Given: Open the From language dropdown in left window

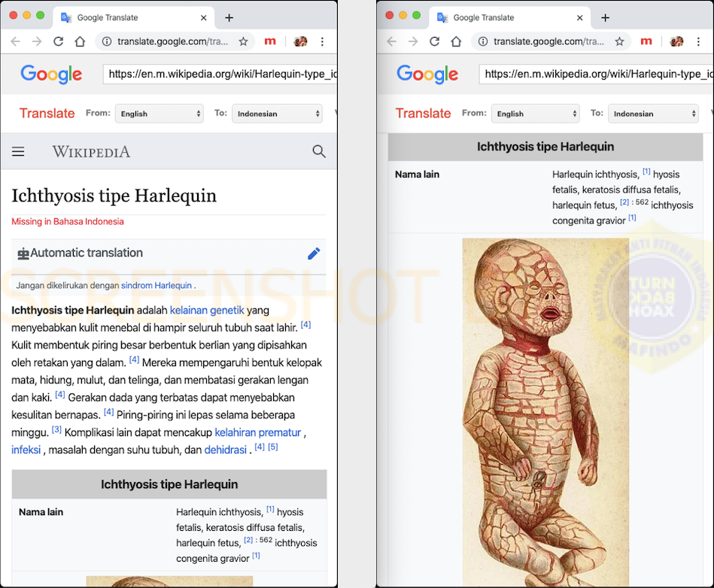Looking at the screenshot, I should (x=160, y=114).
